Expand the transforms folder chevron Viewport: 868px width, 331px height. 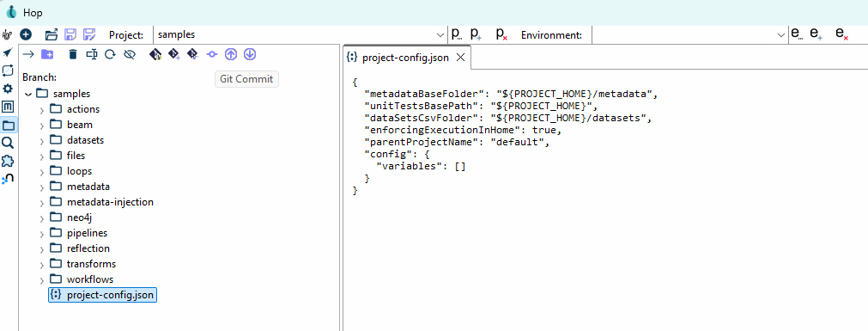[x=41, y=265]
